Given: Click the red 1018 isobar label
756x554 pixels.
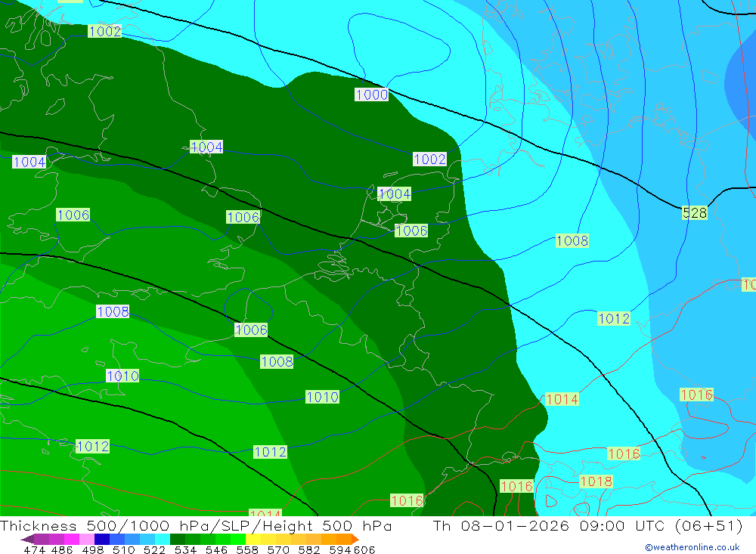Looking at the screenshot, I should (596, 481).
